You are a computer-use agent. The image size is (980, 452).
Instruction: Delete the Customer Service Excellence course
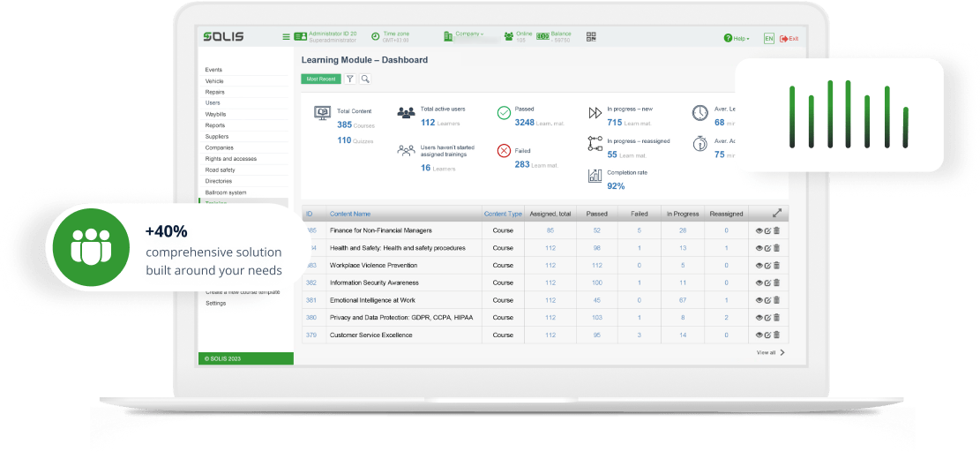[776, 335]
